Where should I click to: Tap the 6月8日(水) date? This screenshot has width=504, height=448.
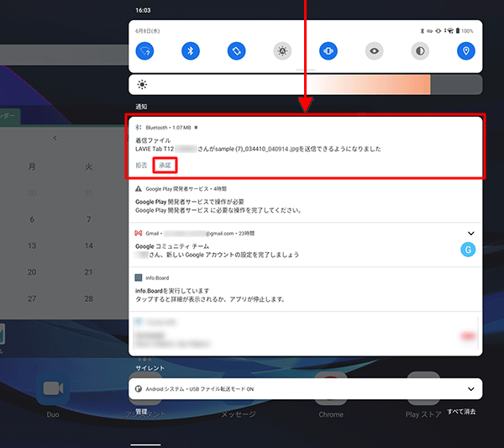pyautogui.click(x=148, y=31)
